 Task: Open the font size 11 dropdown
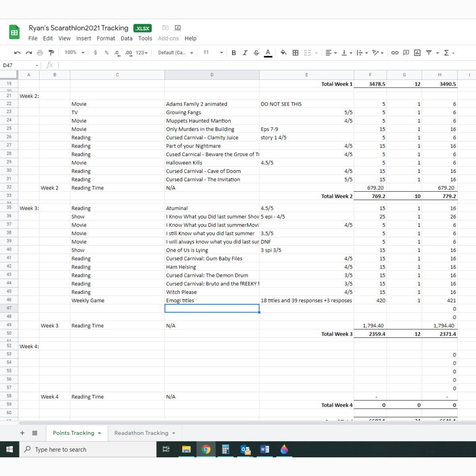point(213,52)
